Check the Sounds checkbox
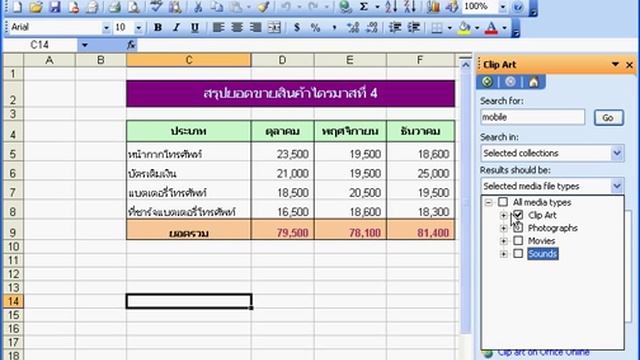This screenshot has width=640, height=360. 518,253
